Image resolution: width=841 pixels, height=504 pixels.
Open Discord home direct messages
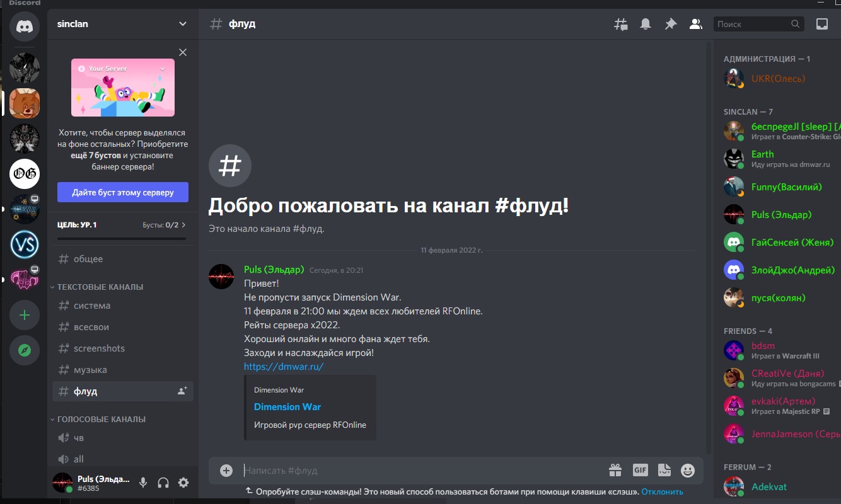[25, 25]
